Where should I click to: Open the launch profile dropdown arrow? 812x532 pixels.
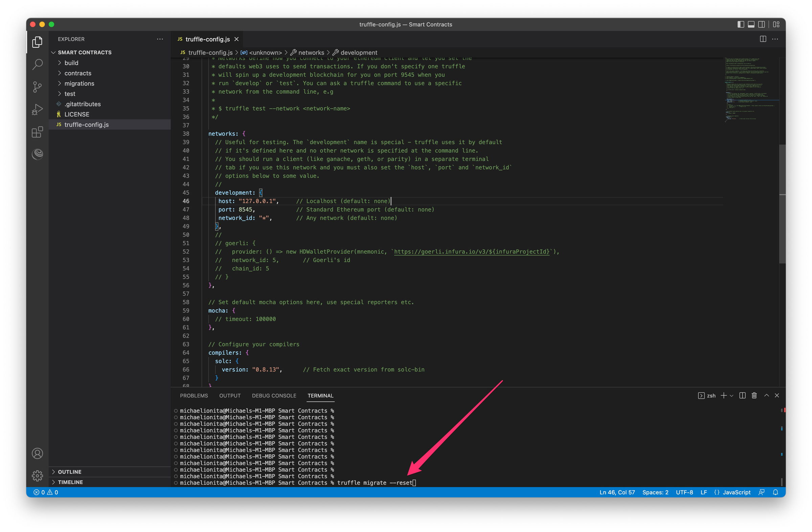click(731, 396)
